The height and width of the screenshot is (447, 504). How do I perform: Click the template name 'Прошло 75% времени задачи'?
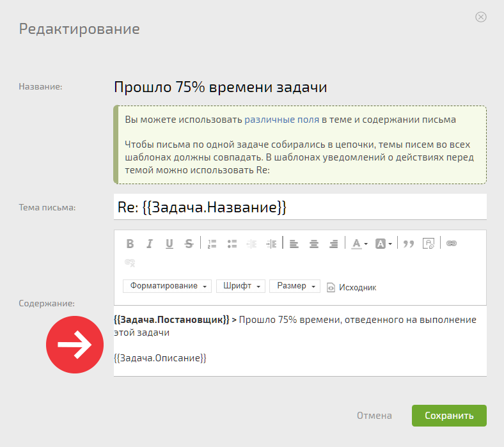[221, 87]
